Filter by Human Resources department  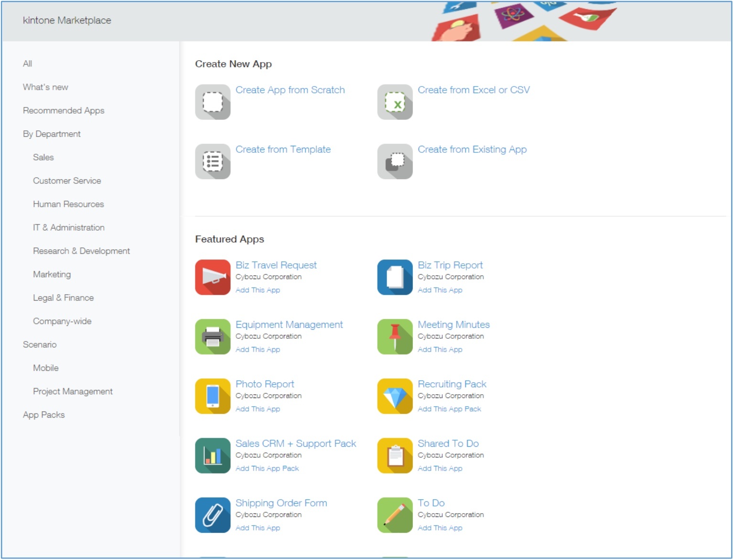click(68, 205)
